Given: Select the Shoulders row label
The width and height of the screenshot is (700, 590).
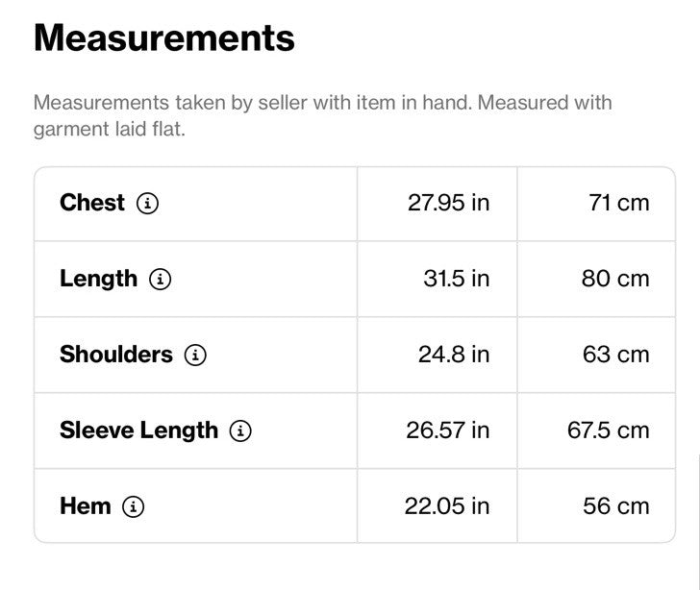Looking at the screenshot, I should [x=116, y=355].
